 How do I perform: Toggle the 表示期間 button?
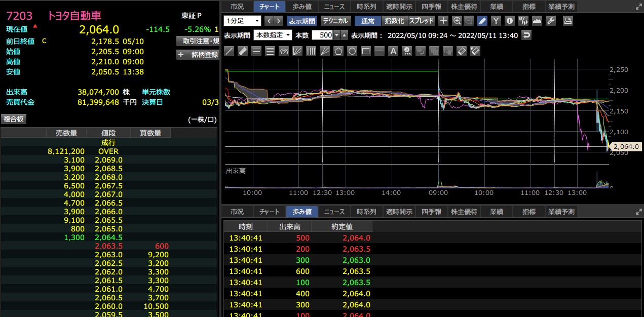click(302, 21)
